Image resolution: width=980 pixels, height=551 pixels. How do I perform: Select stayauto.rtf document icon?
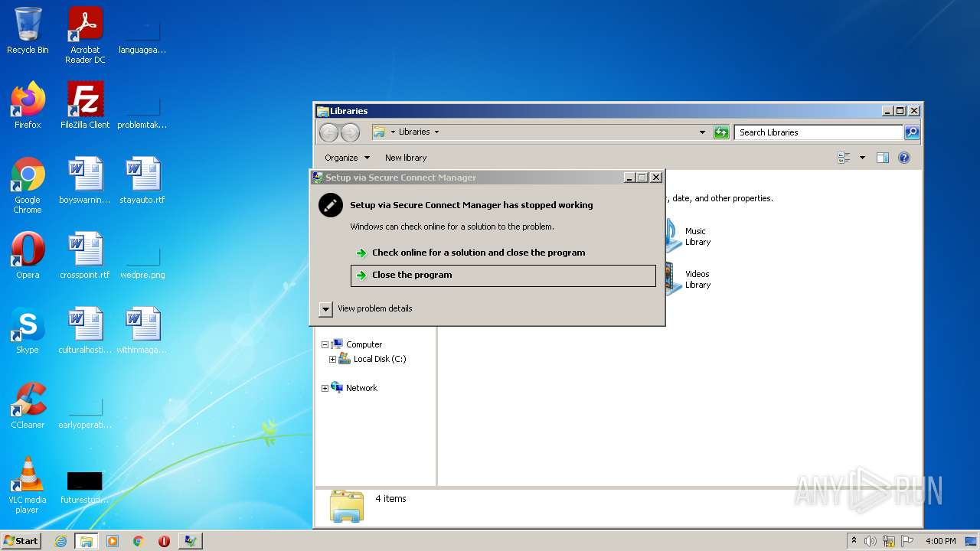[x=142, y=181]
